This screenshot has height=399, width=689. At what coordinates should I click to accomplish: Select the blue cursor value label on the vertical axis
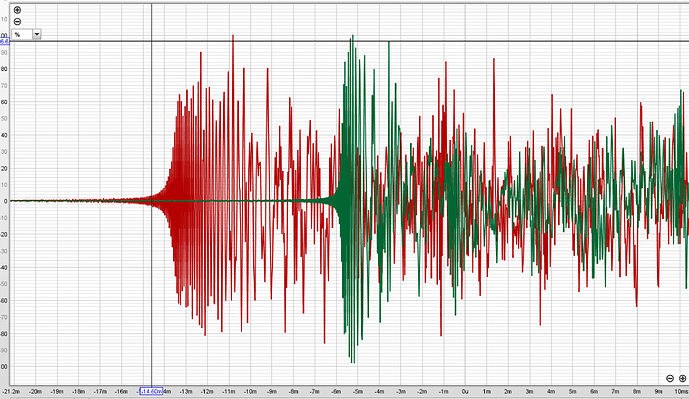pos(4,41)
